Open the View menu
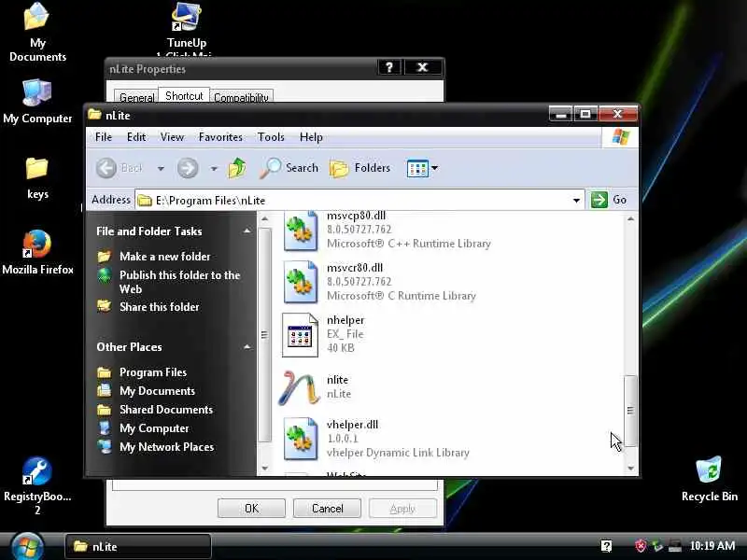 (x=172, y=137)
